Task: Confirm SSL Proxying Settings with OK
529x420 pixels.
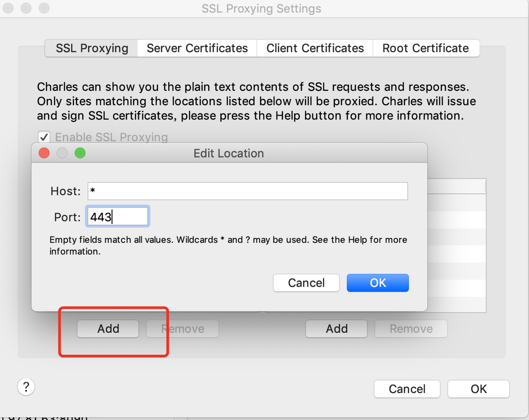Action: coord(479,389)
